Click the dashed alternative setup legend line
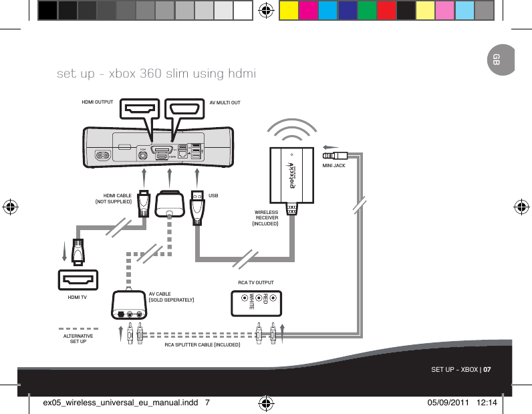 (x=78, y=329)
